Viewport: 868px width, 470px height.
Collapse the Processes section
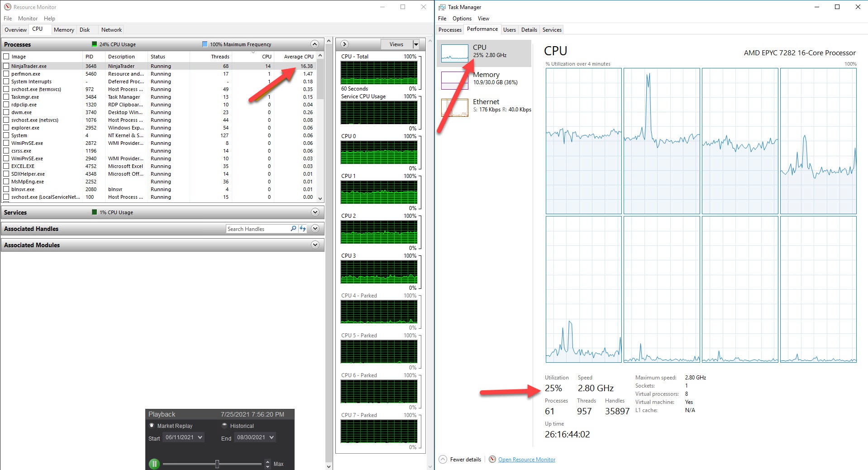click(x=315, y=44)
